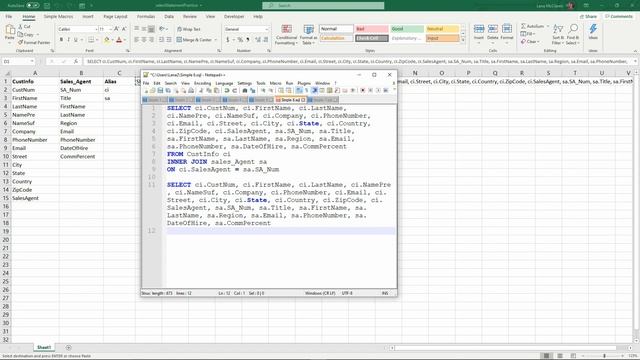Click the Percent Style icon
This screenshot has height=360, width=640.
click(240, 40)
